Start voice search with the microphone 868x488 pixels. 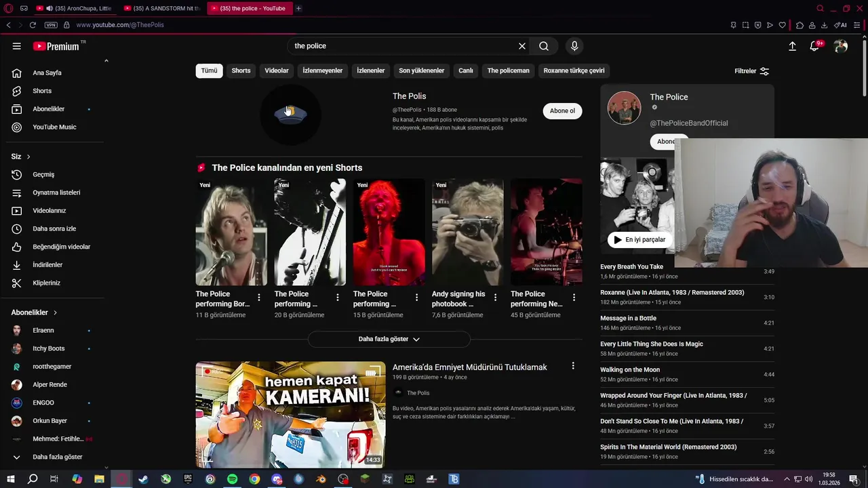pos(574,46)
